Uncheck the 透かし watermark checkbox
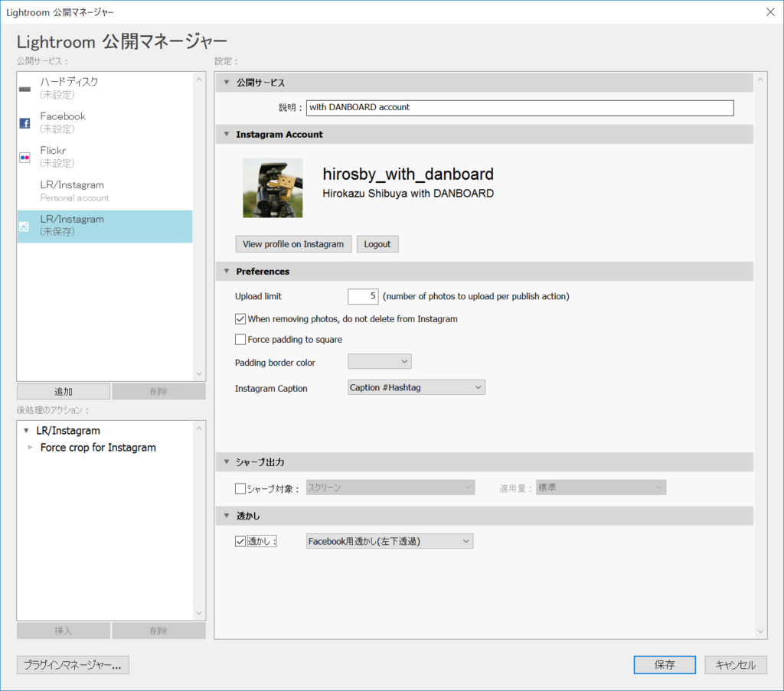 pos(240,542)
